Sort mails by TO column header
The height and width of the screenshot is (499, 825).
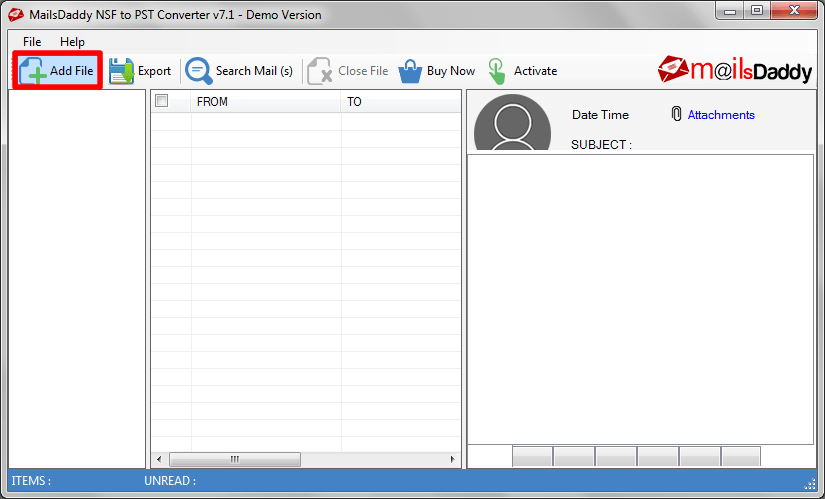click(x=401, y=102)
